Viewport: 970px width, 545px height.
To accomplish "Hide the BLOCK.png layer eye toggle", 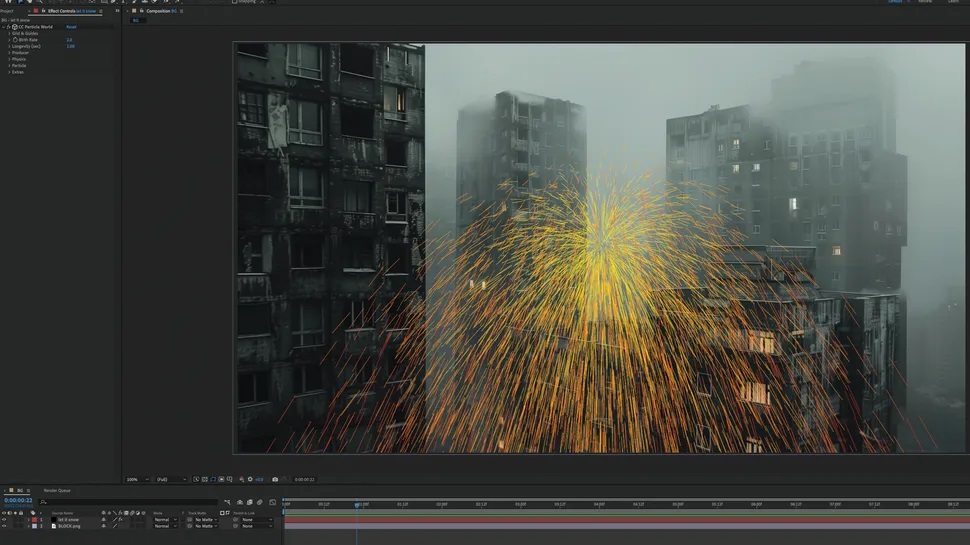I will [4, 526].
